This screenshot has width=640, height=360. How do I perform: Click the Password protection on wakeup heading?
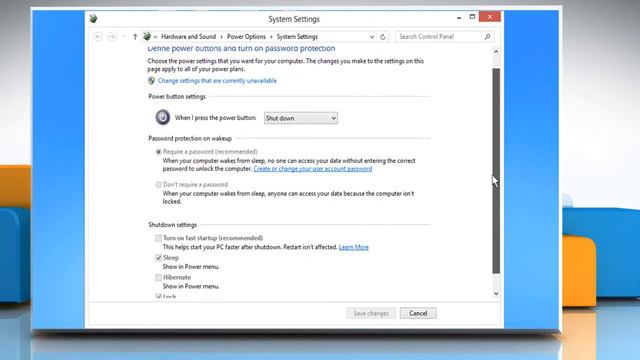190,139
